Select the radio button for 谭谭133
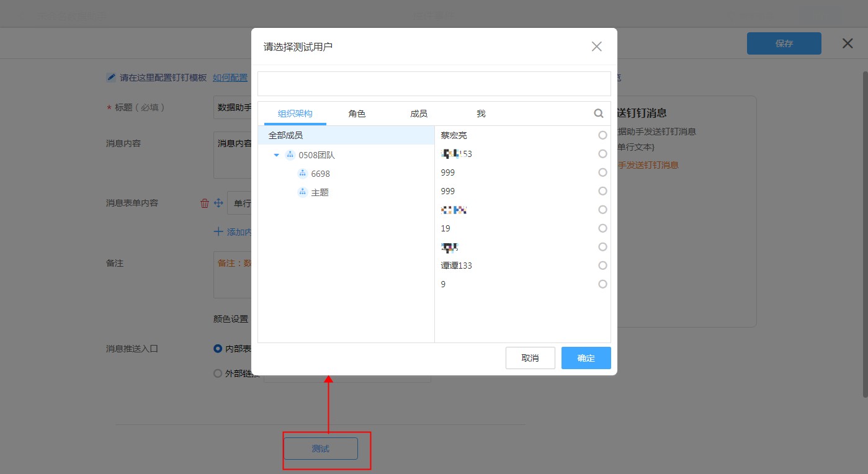The height and width of the screenshot is (474, 868). (602, 266)
